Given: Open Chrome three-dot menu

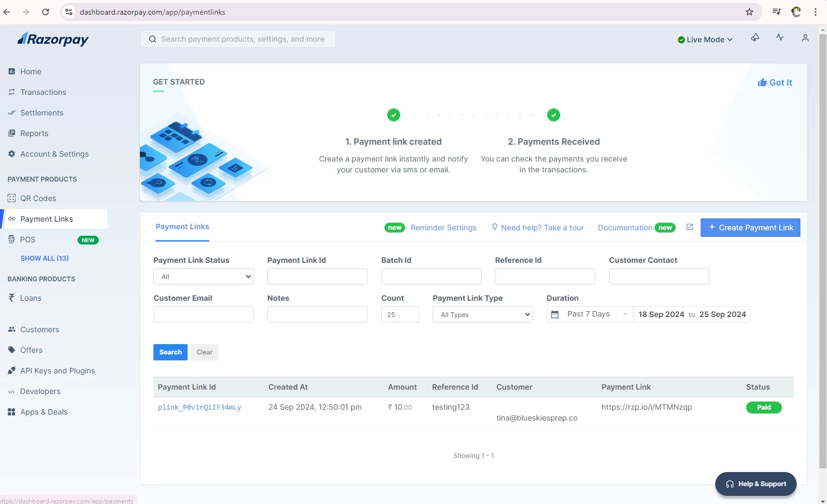Looking at the screenshot, I should coord(816,12).
